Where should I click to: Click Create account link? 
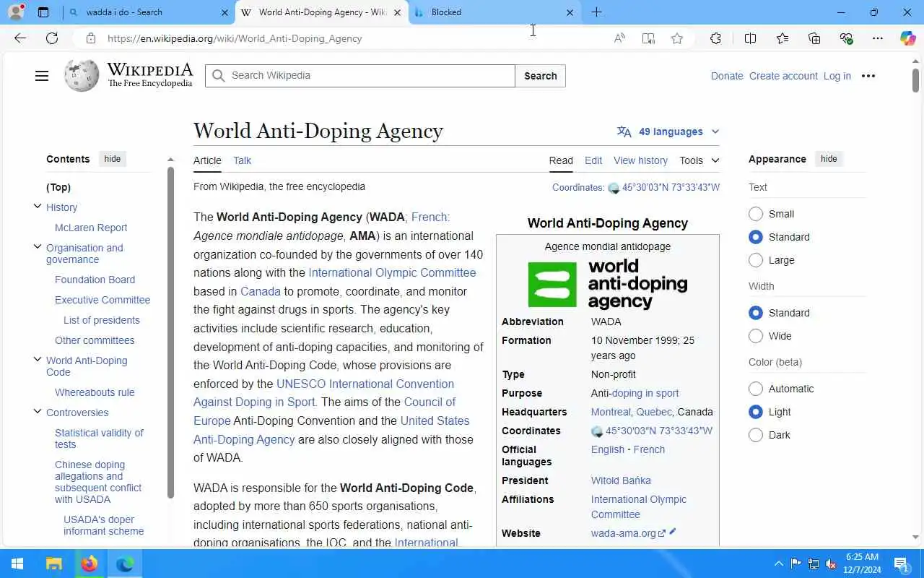point(783,76)
